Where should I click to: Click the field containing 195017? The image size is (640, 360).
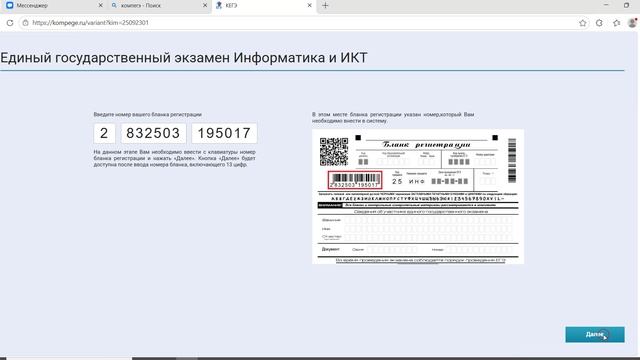pos(224,133)
